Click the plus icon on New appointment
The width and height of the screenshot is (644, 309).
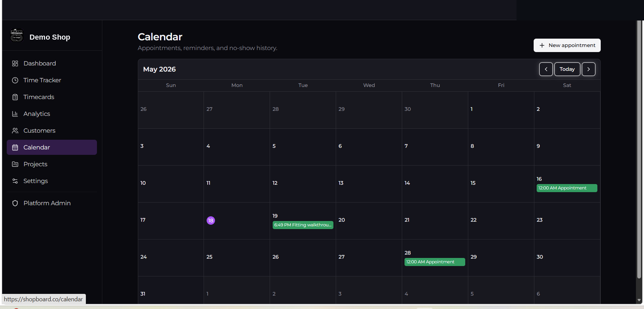point(542,45)
